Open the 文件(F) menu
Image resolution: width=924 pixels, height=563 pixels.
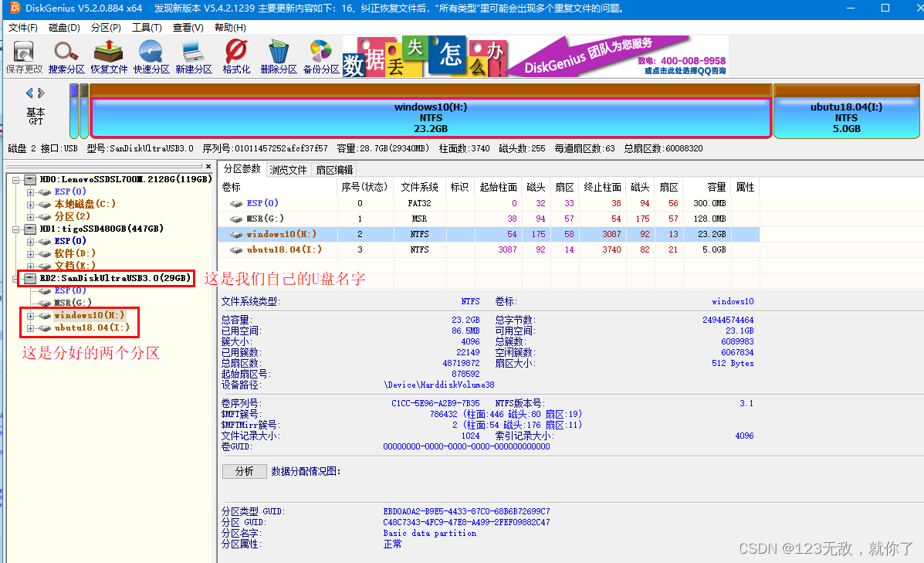[x=23, y=28]
